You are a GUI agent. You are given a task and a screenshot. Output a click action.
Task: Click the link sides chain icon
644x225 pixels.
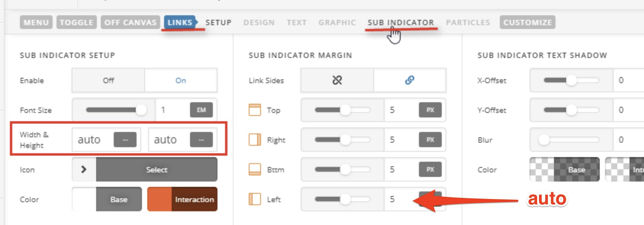click(409, 80)
